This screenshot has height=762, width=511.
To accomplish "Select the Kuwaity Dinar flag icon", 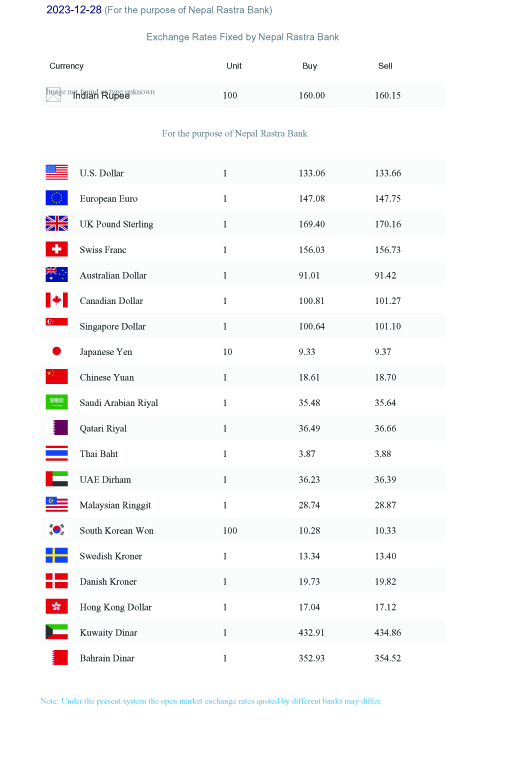I will 57,632.
